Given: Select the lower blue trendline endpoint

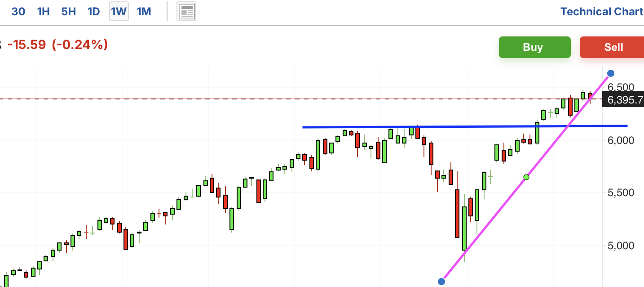Looking at the screenshot, I should (441, 282).
